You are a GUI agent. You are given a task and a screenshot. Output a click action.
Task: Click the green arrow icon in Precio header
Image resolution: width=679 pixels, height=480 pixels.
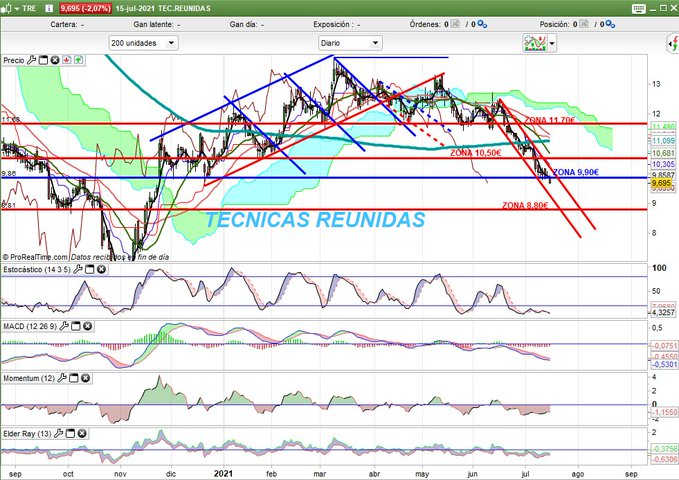click(78, 60)
